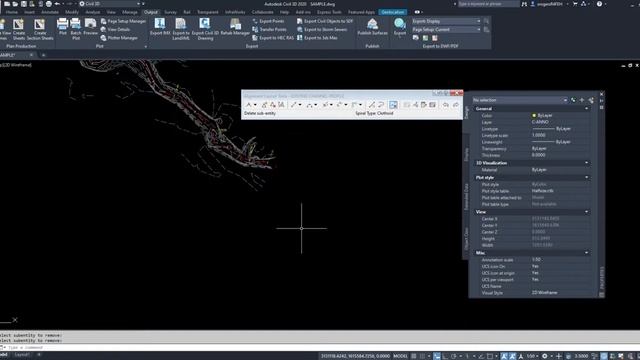Image resolution: width=640 pixels, height=360 pixels.
Task: Toggle annotation auto-scale in status bar
Action: point(513,356)
